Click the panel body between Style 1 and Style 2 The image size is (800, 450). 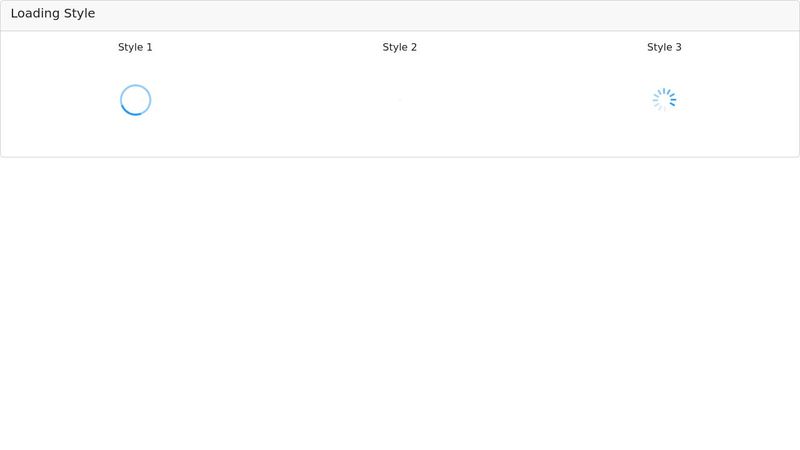coord(267,100)
